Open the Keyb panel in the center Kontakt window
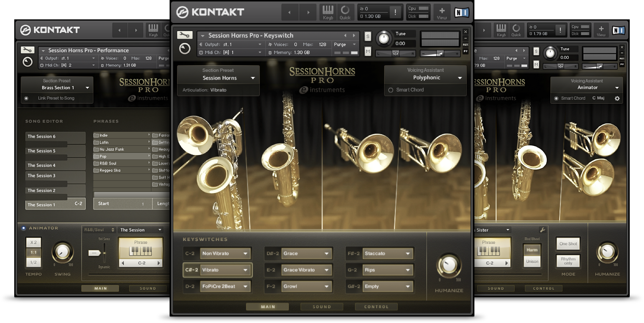The image size is (644, 323). (328, 12)
